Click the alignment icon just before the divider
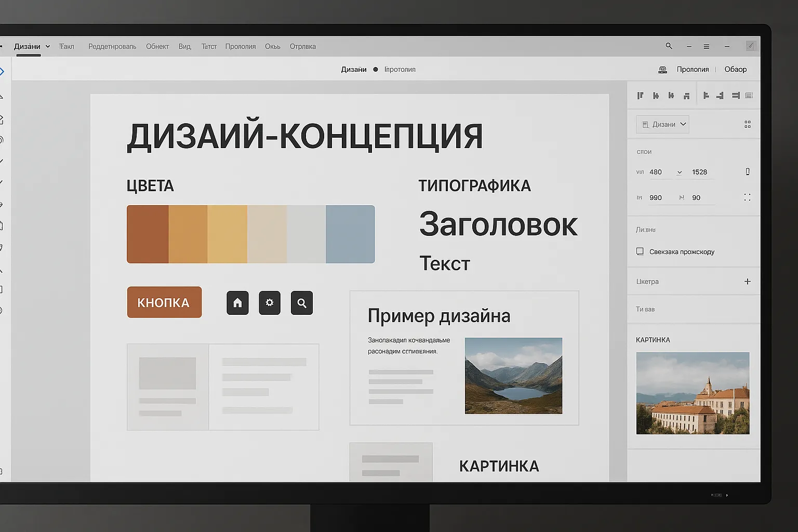This screenshot has width=798, height=532. [686, 96]
